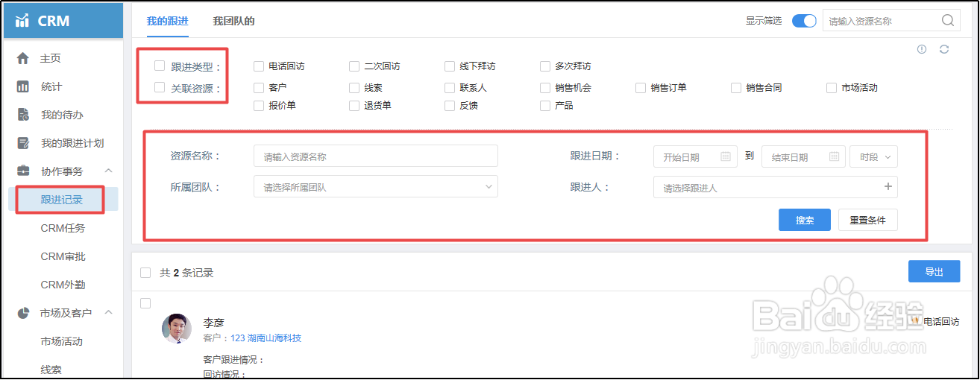This screenshot has height=380, width=980.
Task: Click the 搜索 button
Action: click(805, 220)
